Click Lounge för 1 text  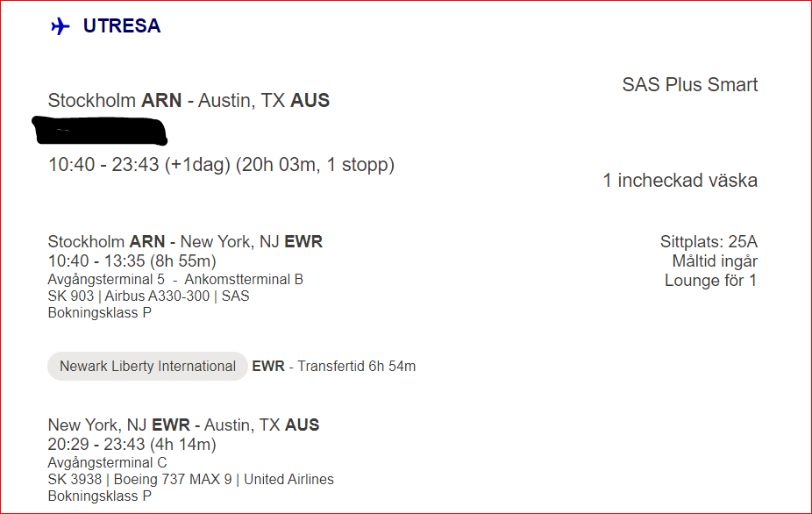coord(710,281)
